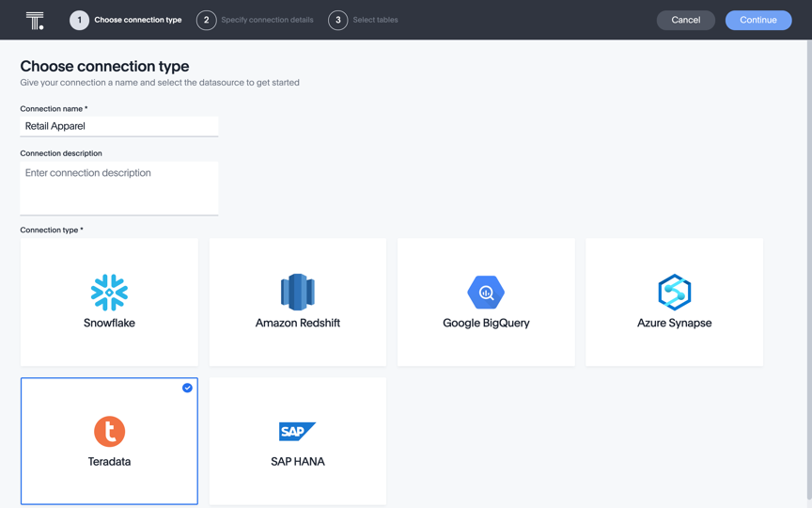Click the 'Give your connection a name' subtitle
Image resolution: width=812 pixels, height=508 pixels.
[x=160, y=83]
